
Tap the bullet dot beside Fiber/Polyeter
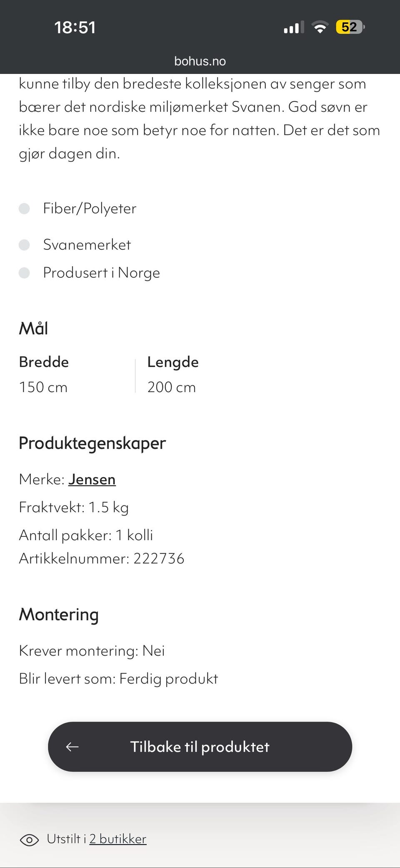point(24,209)
